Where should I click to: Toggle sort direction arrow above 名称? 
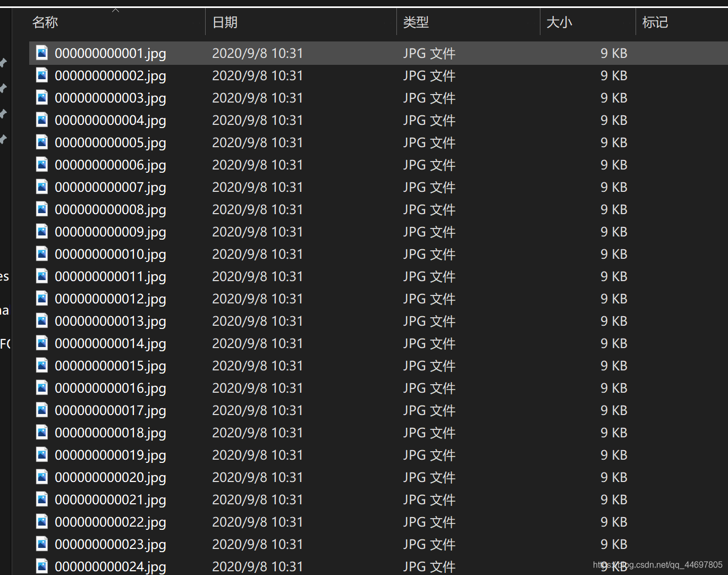pyautogui.click(x=116, y=10)
